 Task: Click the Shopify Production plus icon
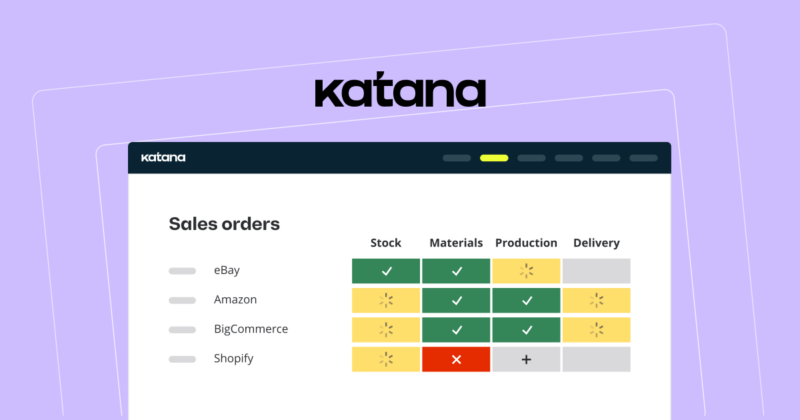point(526,359)
